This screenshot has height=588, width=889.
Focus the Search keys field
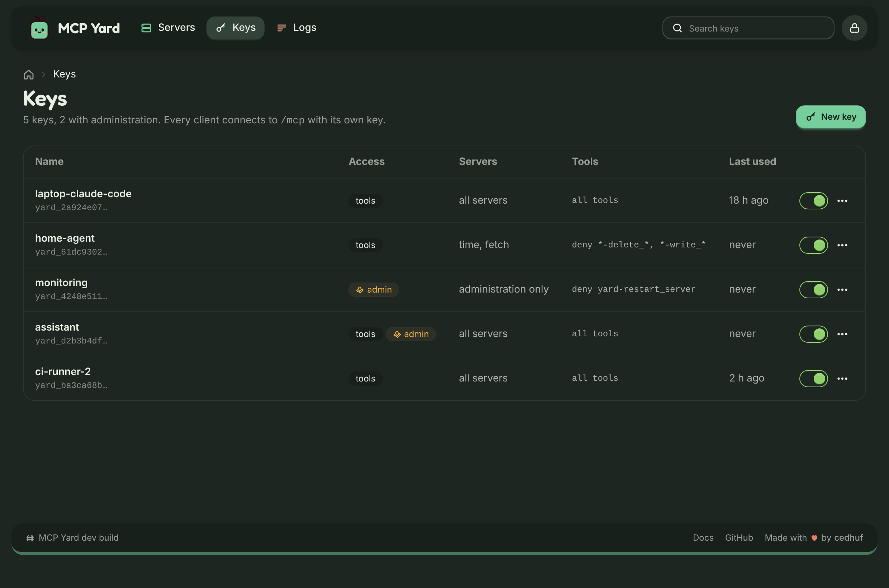pyautogui.click(x=748, y=28)
